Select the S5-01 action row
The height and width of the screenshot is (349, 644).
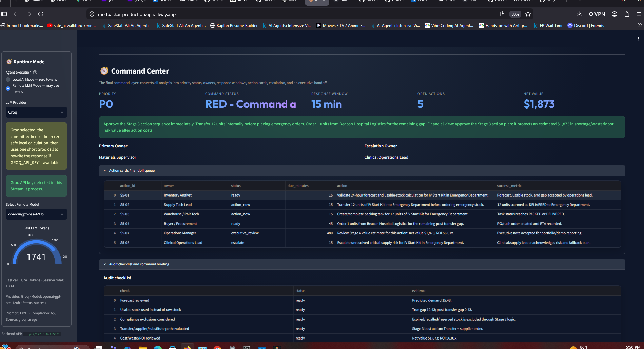(362, 195)
